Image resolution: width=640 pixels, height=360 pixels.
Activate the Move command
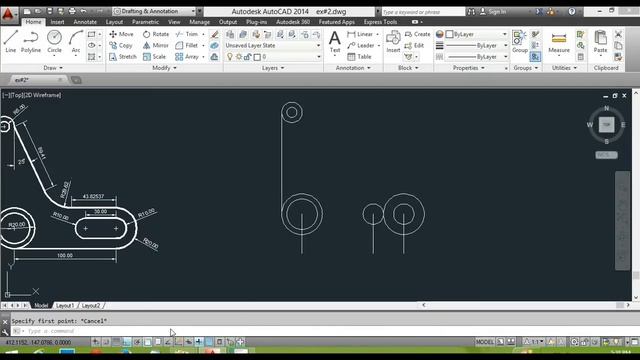pyautogui.click(x=121, y=34)
